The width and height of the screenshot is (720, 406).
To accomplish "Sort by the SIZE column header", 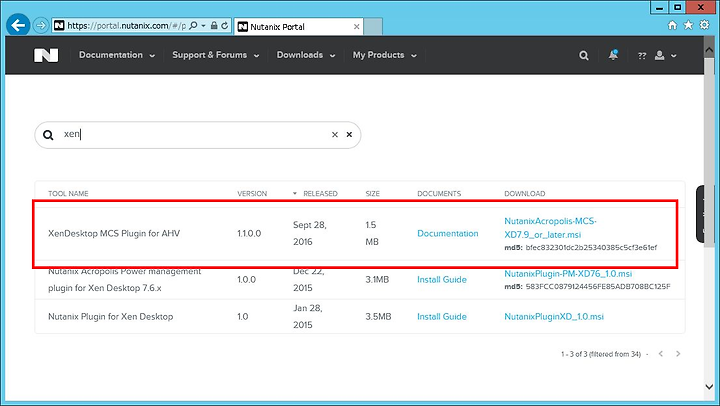I will (x=372, y=194).
